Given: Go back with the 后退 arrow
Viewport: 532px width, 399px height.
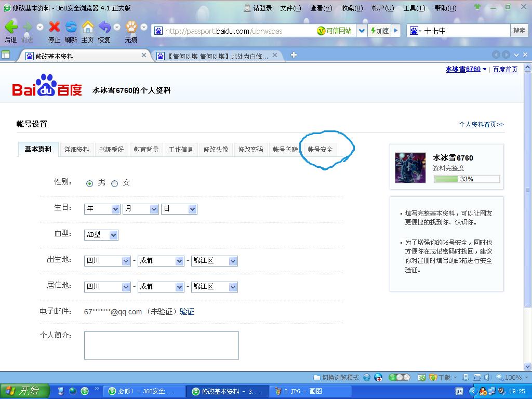Looking at the screenshot, I should point(11,27).
